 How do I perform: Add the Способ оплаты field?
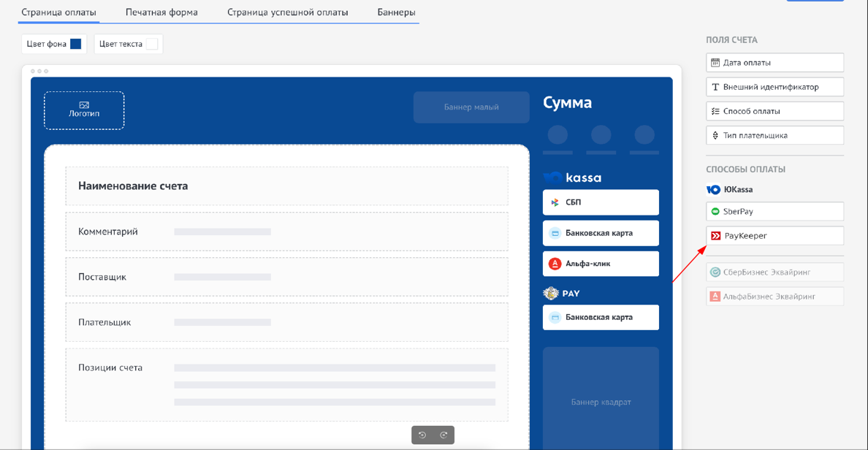click(774, 111)
